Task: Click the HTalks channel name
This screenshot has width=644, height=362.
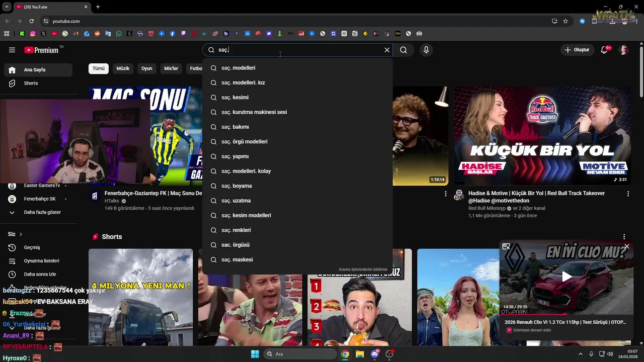Action: [x=112, y=201]
